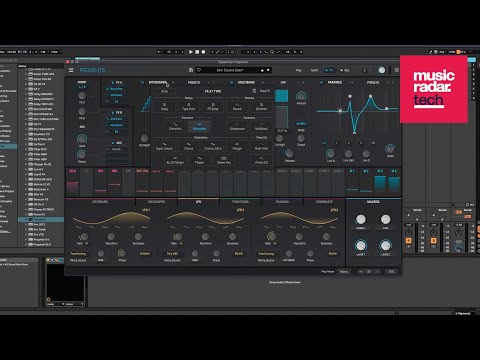This screenshot has width=480, height=360.
Task: Open Param EQ effect type dropdown arrow
Action: tap(352, 82)
